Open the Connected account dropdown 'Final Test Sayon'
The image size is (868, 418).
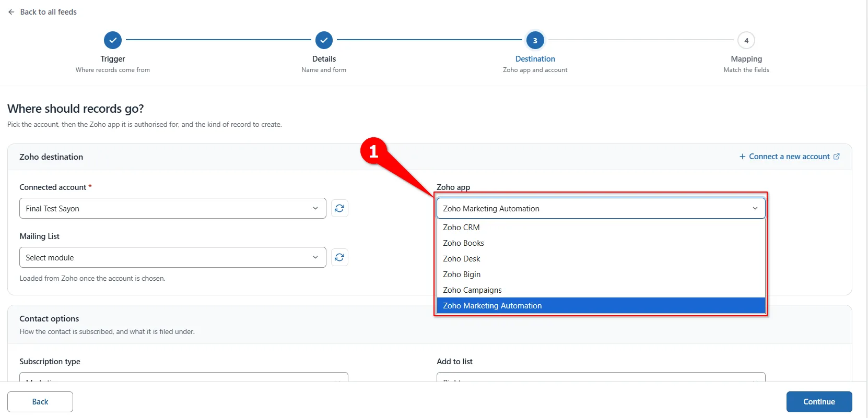pos(173,208)
